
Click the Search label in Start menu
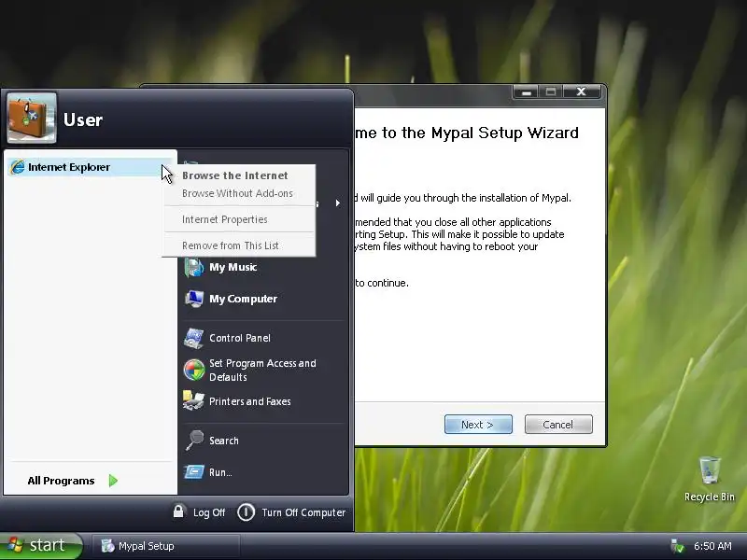pos(224,441)
